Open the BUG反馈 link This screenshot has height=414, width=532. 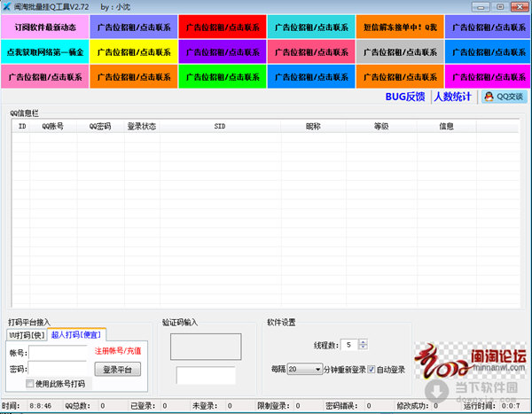(x=405, y=97)
